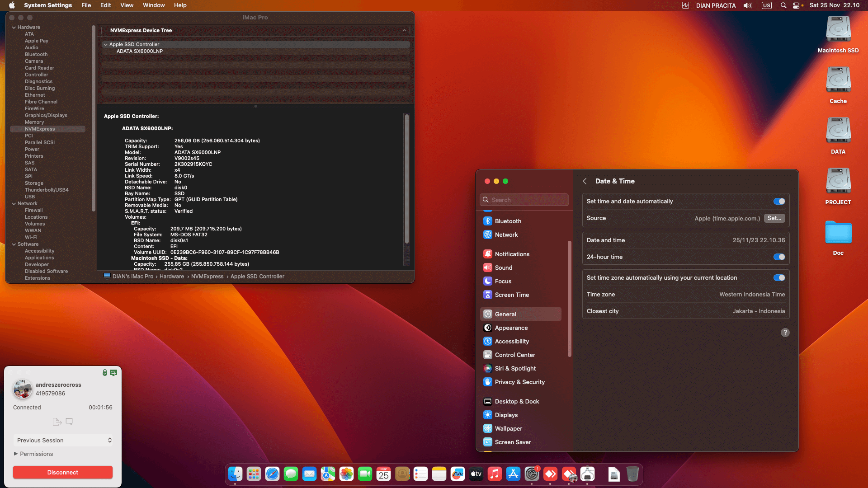
Task: Launch Music from the Dock
Action: coord(495,474)
